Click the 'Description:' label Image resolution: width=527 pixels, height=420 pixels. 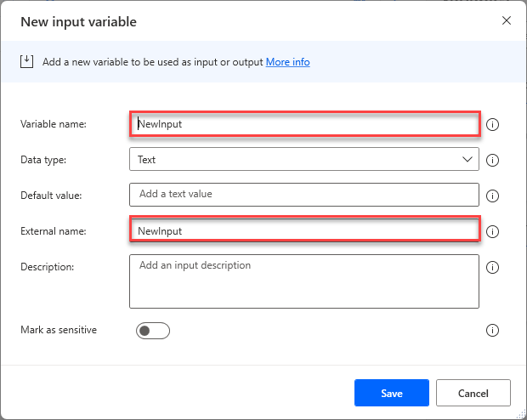click(x=47, y=267)
